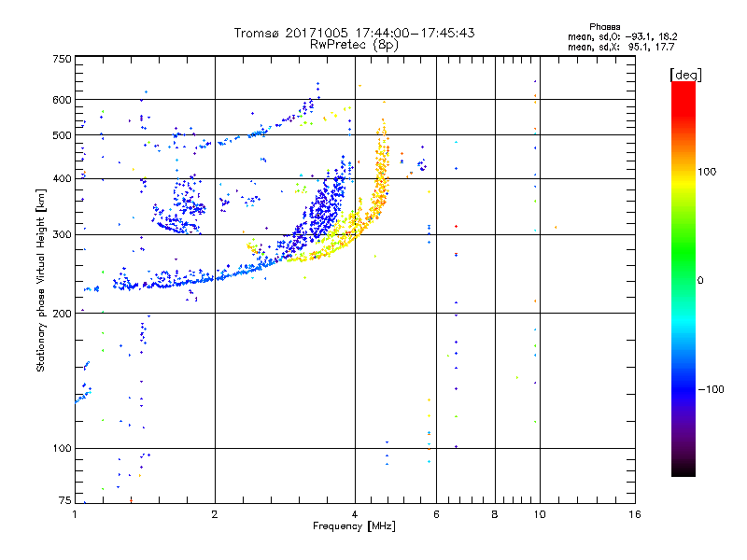Click the 'Stationary phase Virtual Height [km]' axis title
Viewport: 747px width, 560px height.
pos(41,280)
